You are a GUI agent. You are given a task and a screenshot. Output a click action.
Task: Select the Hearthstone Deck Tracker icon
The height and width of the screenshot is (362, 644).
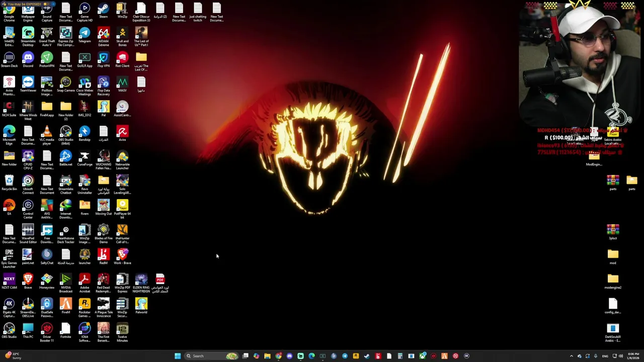pos(65,234)
